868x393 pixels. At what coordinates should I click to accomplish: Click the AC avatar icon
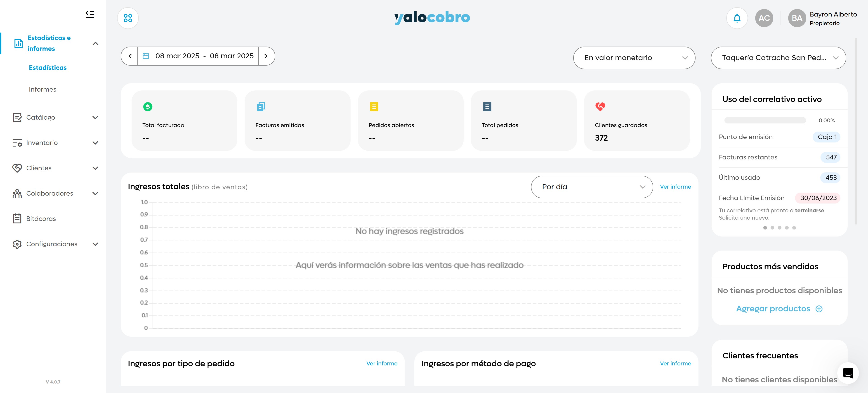point(764,18)
